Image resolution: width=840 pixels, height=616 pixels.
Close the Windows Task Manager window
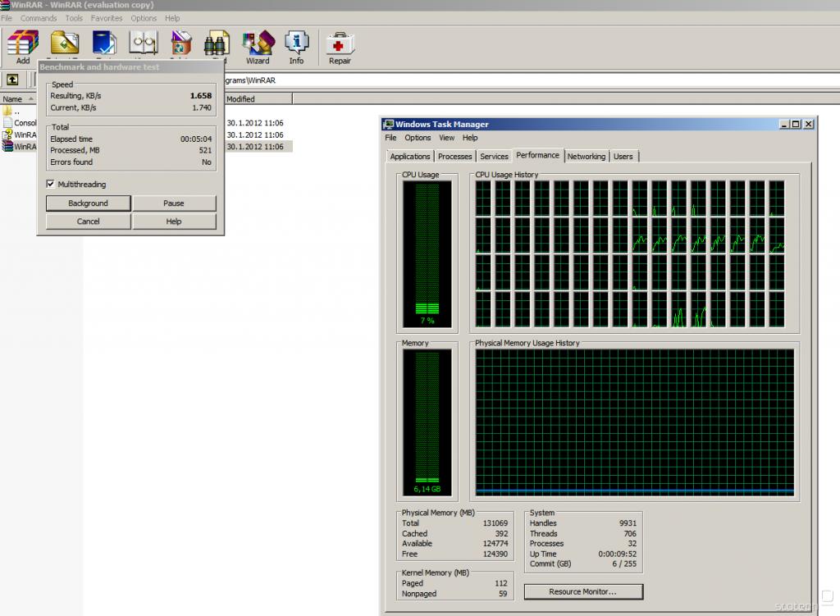pos(808,124)
